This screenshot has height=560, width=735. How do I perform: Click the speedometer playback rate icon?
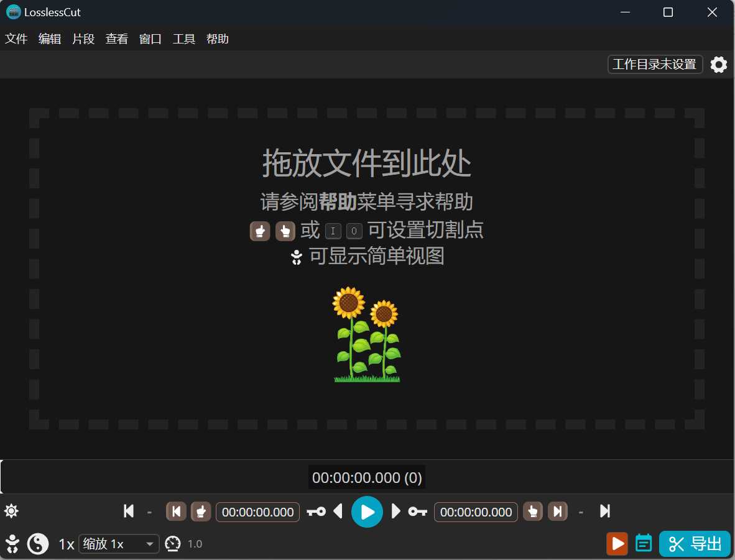[x=173, y=544]
